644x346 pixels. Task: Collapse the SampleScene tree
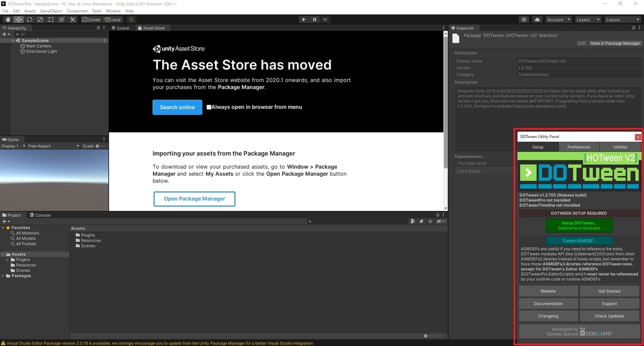[13, 40]
